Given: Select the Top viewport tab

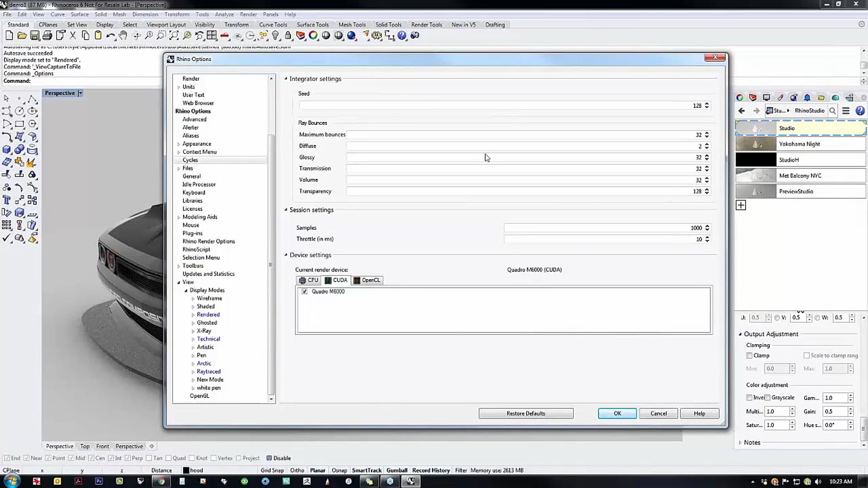Looking at the screenshot, I should pos(85,446).
